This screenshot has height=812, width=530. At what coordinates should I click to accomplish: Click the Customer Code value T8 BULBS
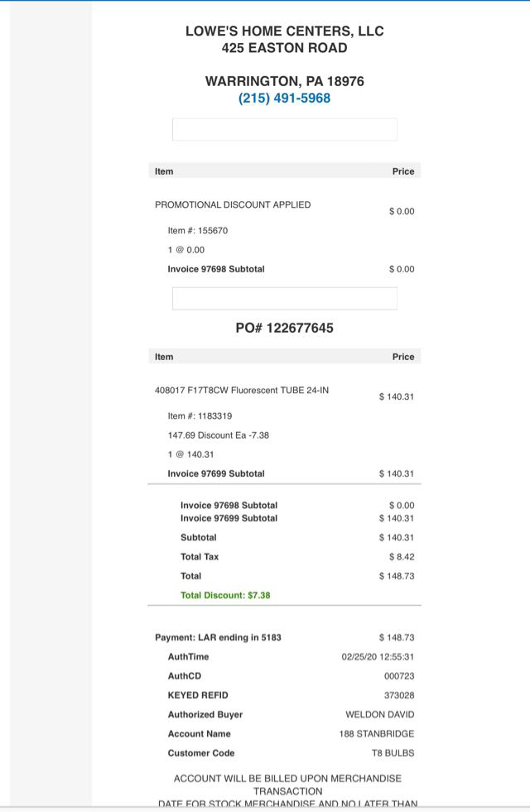coord(393,753)
